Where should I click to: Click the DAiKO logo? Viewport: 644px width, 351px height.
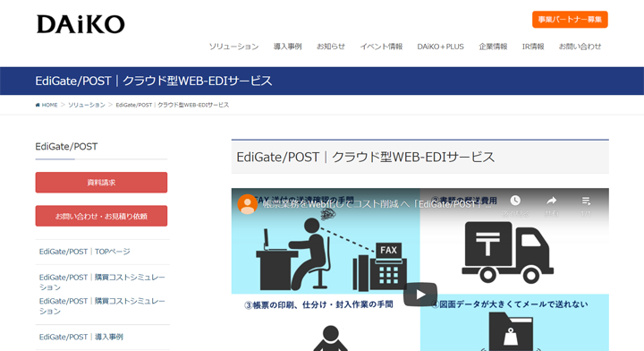80,24
